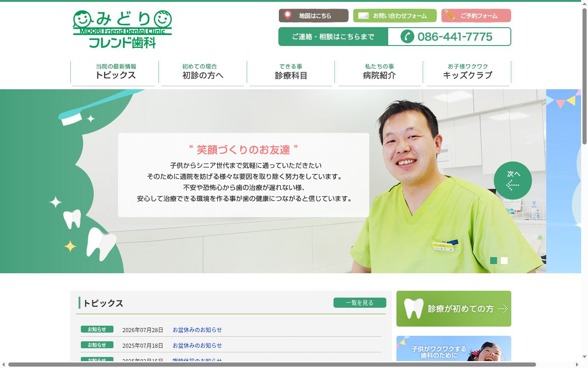The width and height of the screenshot is (588, 368).
Task: Click the pencil icon for reservation form
Action: (x=450, y=15)
